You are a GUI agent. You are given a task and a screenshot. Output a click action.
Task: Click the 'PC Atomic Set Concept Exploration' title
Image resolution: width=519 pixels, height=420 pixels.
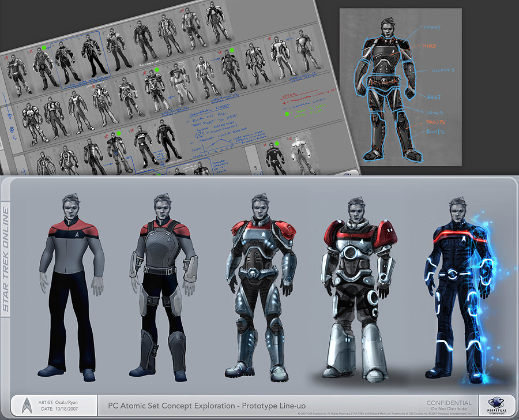[x=207, y=406]
